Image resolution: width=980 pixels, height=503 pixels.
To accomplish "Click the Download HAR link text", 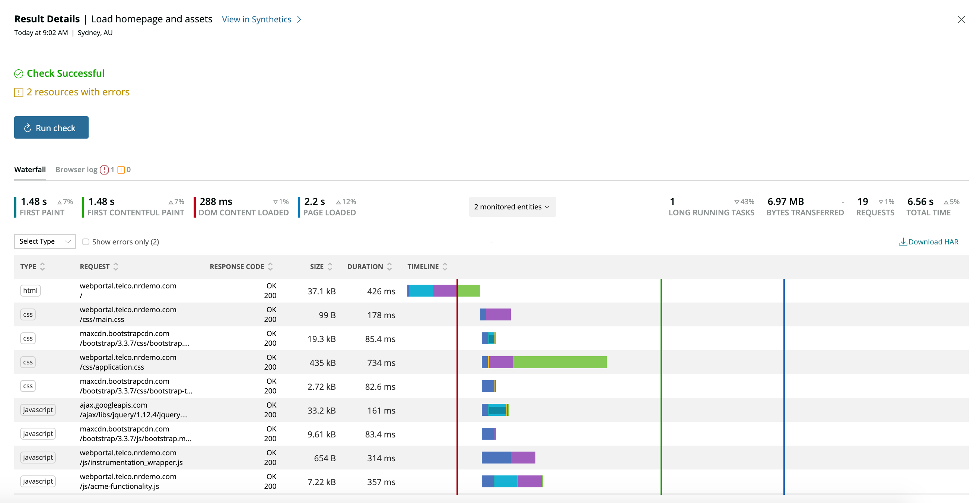I will click(x=934, y=242).
